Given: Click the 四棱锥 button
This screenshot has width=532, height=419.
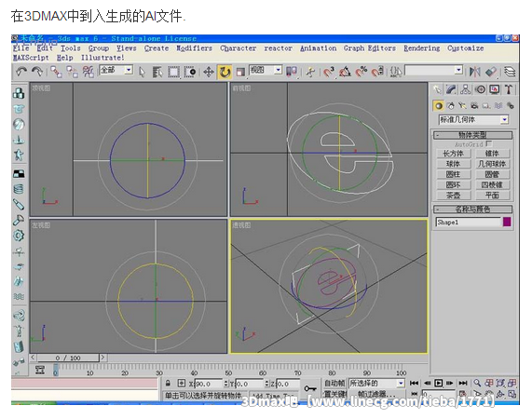Looking at the screenshot, I should [x=492, y=185].
